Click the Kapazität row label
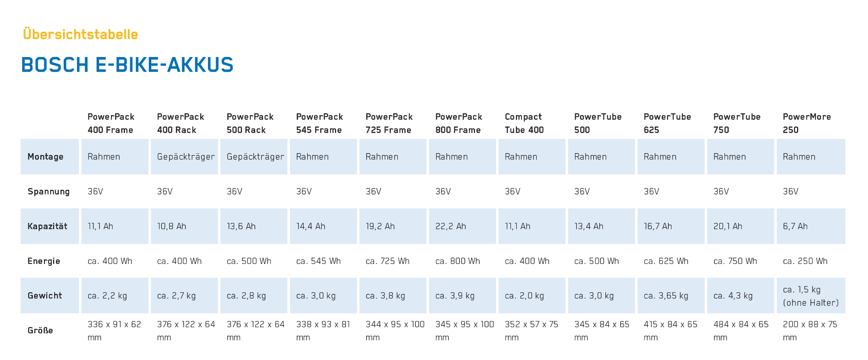Viewport: 868px width, 360px height. [47, 226]
